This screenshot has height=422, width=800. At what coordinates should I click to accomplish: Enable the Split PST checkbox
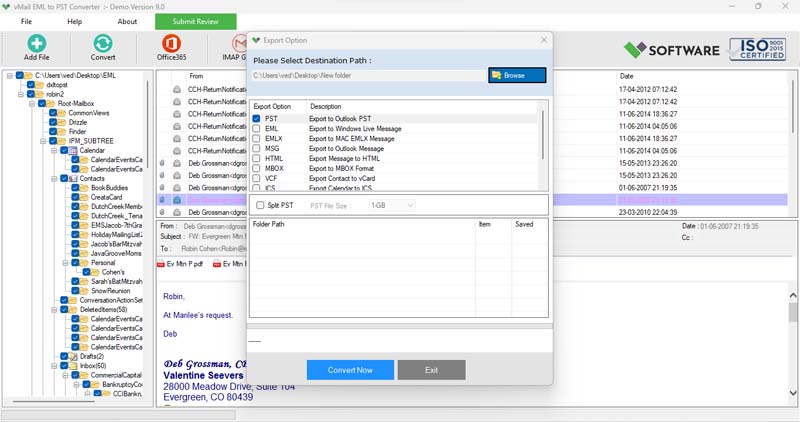click(260, 205)
